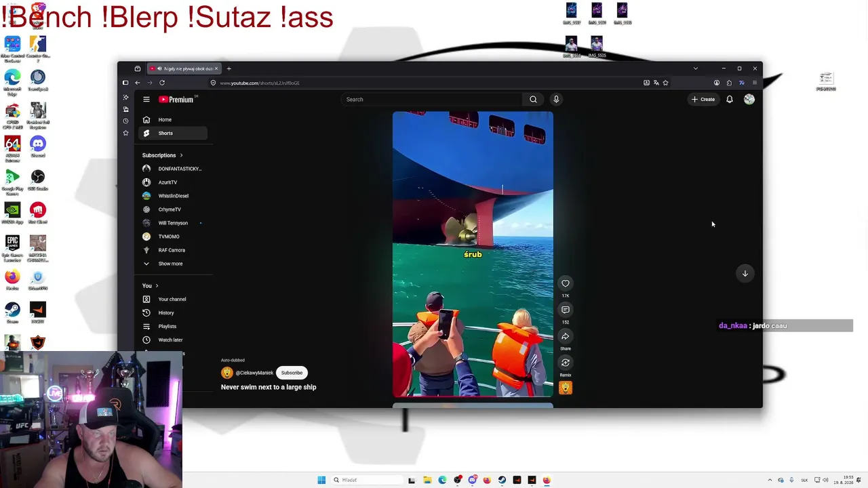Open the browser translate page icon
The width and height of the screenshot is (868, 488).
coord(656,83)
